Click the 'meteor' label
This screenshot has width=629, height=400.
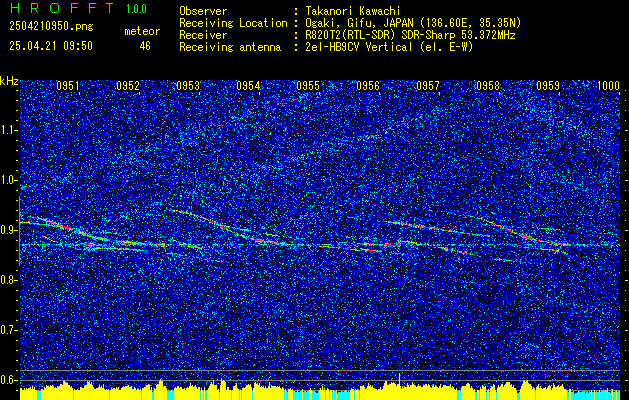[x=142, y=31]
